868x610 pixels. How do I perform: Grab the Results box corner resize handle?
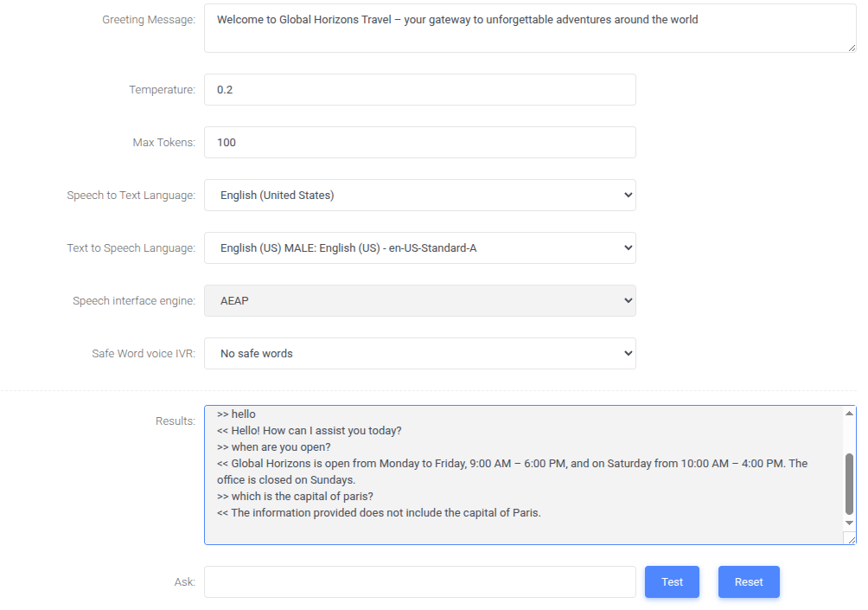click(x=851, y=539)
